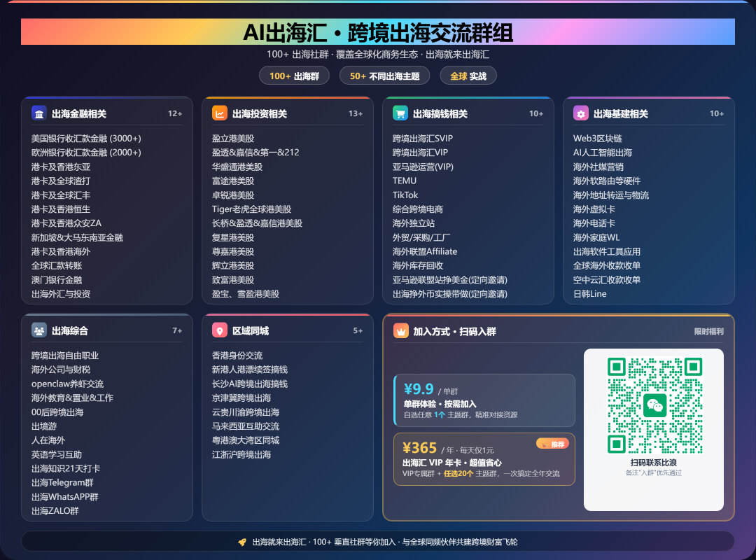Screen dimensions: 756x560
Task: Click the shopping cart icon beside 出海搞钱相关
Action: (x=400, y=113)
